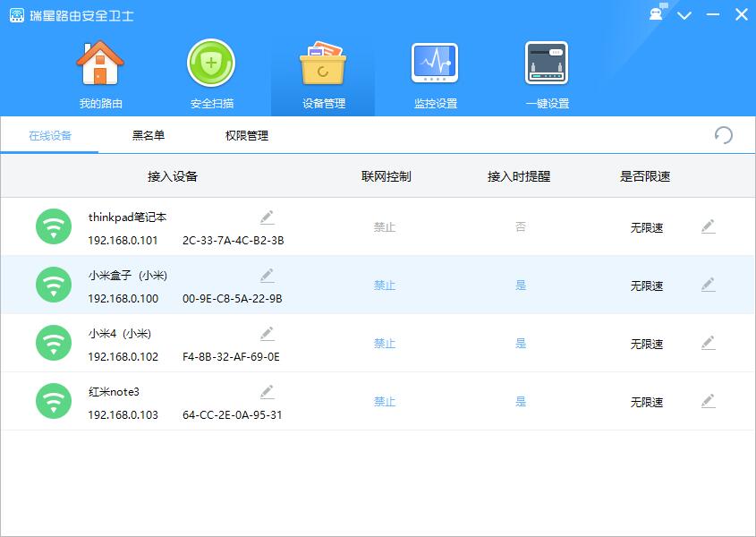
Task: Click device name 小米4 (小米)
Action: click(x=120, y=334)
